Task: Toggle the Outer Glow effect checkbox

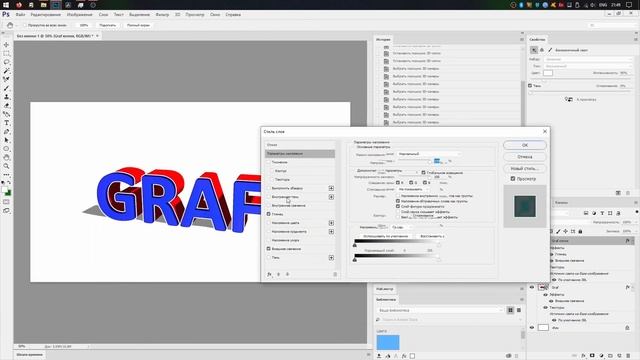Action: [269, 249]
